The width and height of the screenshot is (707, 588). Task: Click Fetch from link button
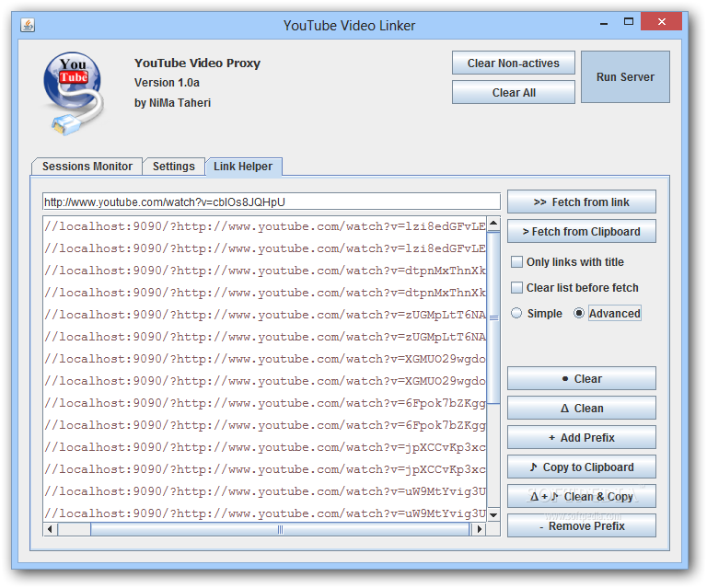[x=581, y=202]
